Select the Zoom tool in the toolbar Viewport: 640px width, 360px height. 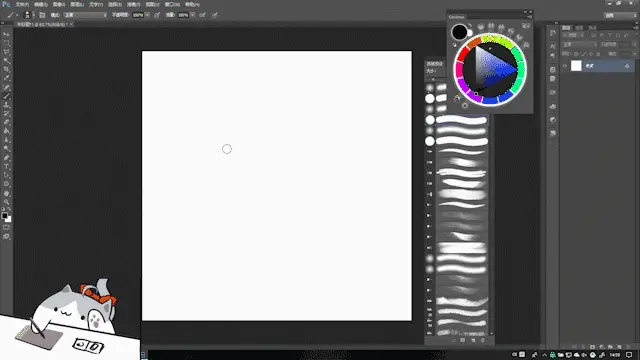coord(7,202)
